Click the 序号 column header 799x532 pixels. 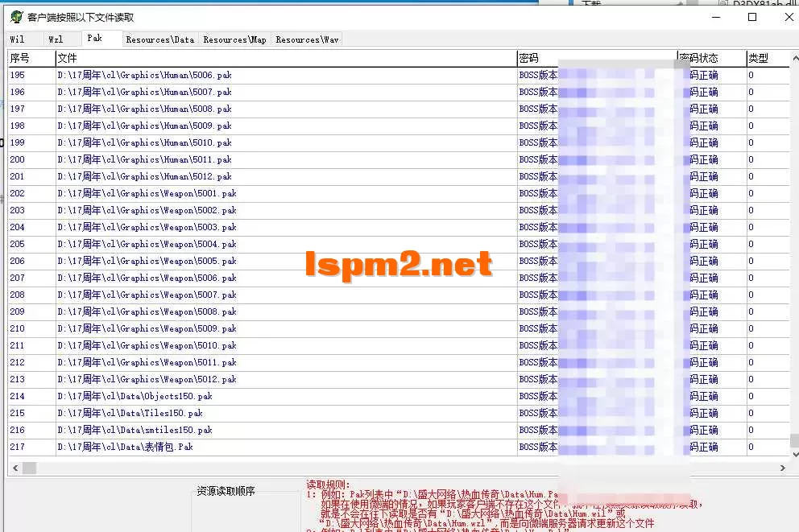pos(31,58)
